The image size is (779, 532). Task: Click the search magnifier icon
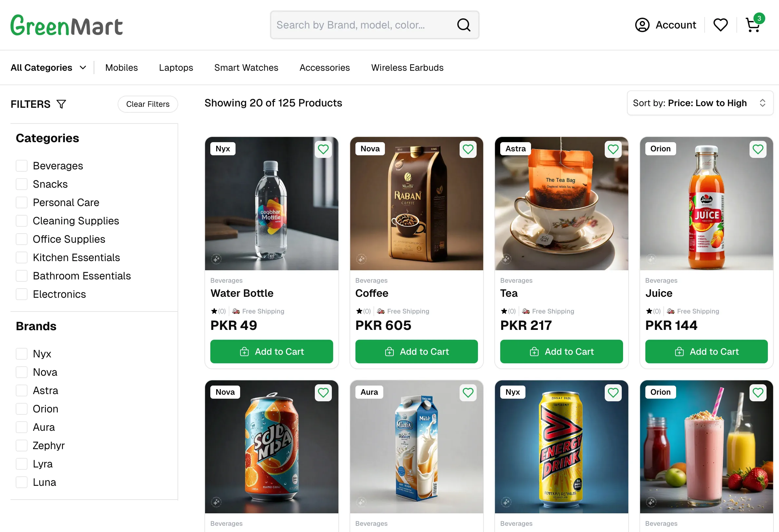tap(464, 25)
